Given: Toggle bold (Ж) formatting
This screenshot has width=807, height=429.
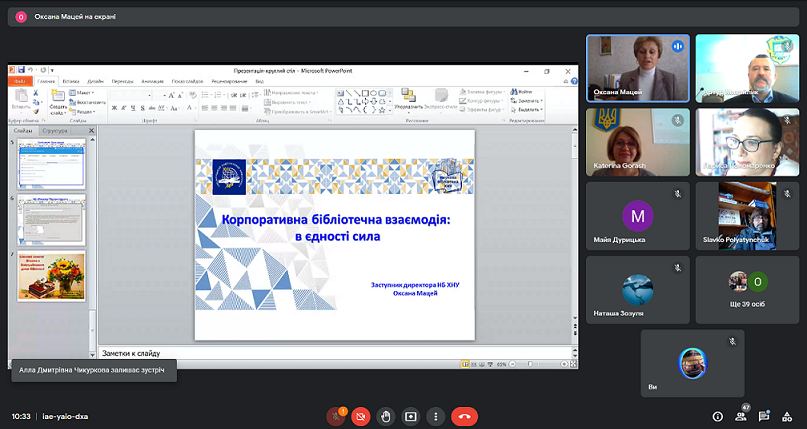Looking at the screenshot, I should 115,108.
